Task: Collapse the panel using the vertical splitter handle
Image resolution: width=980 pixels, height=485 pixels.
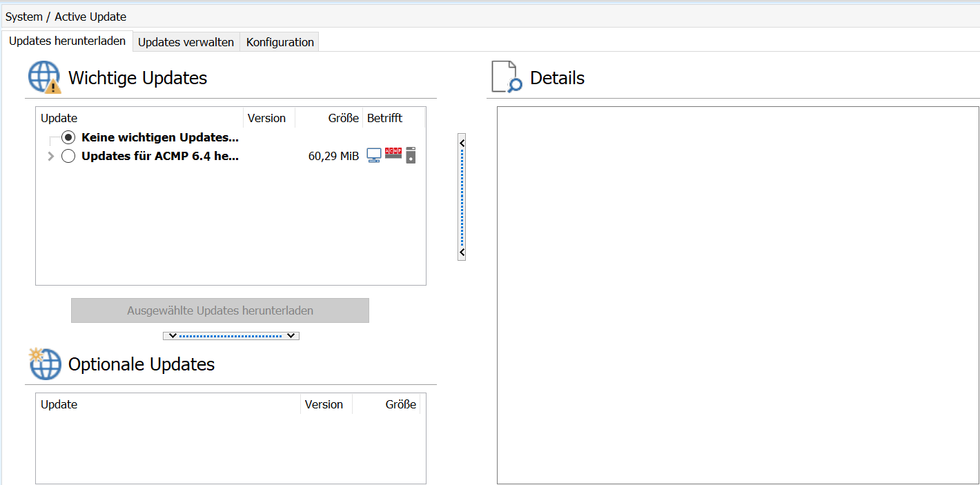Action: (x=462, y=197)
